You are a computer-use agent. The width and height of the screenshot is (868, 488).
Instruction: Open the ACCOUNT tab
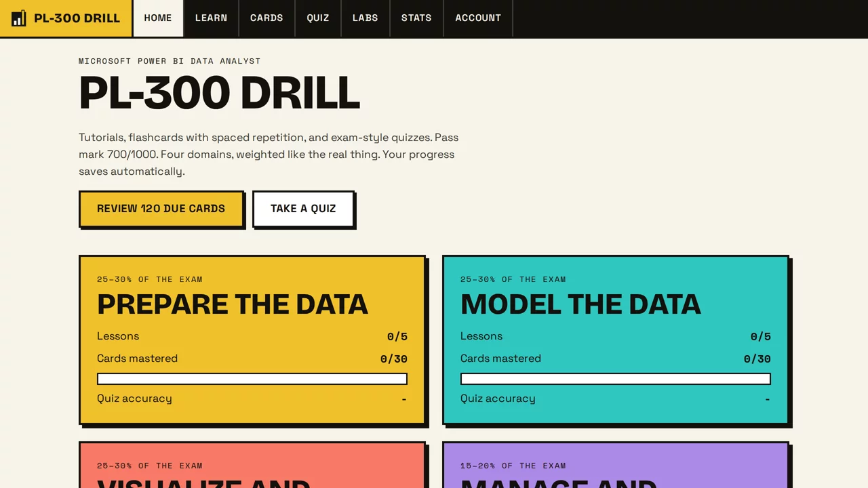point(478,18)
